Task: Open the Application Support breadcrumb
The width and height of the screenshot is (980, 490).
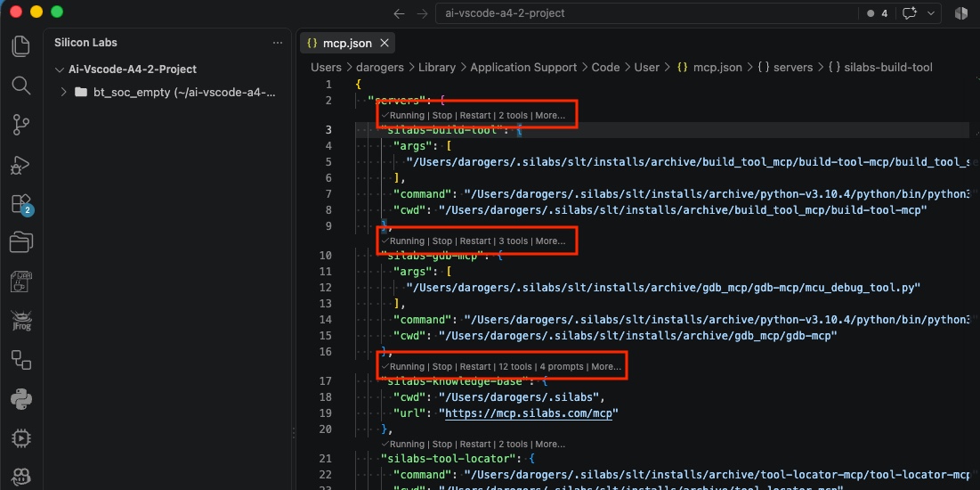Action: 523,67
